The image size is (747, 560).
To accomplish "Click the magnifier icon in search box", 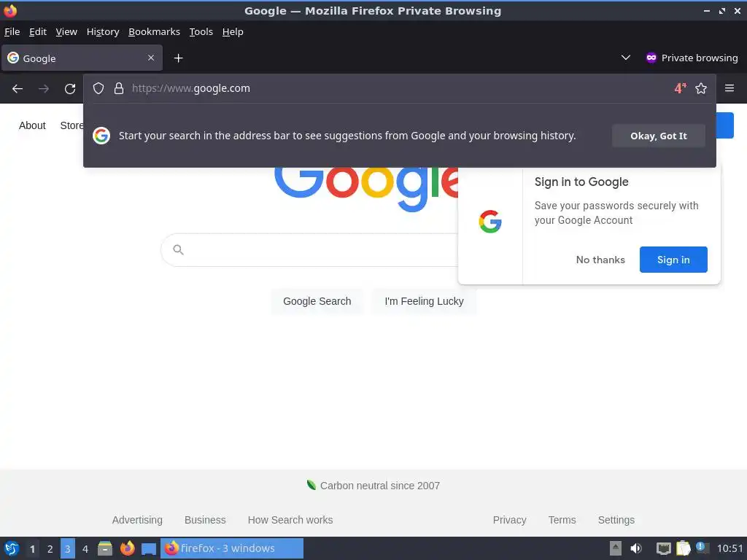I will coord(178,249).
